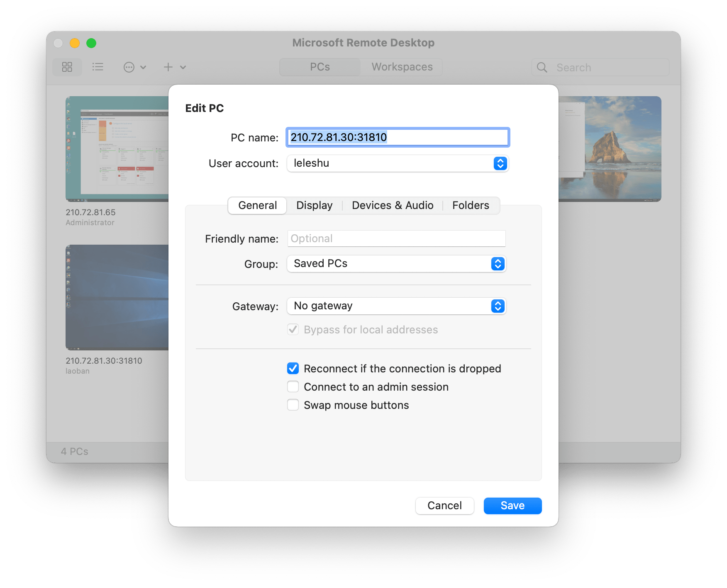Image resolution: width=727 pixels, height=588 pixels.
Task: Minimize the window with the yellow button
Action: coord(75,43)
